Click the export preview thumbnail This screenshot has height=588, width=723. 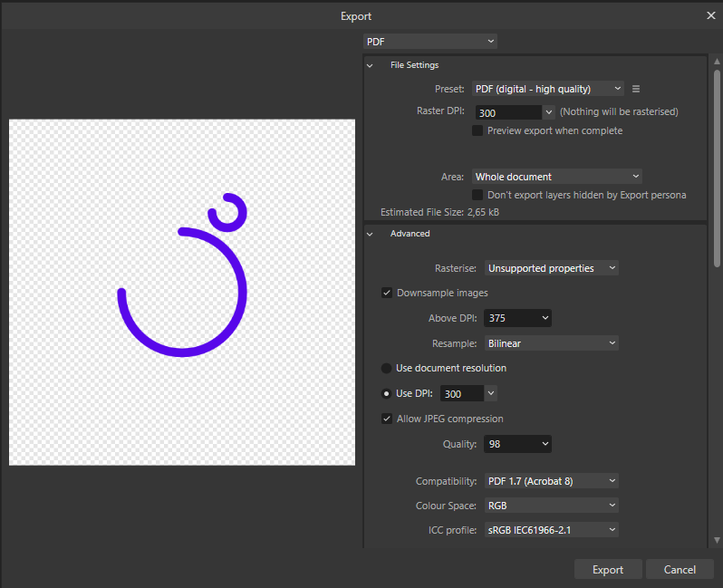pyautogui.click(x=182, y=293)
